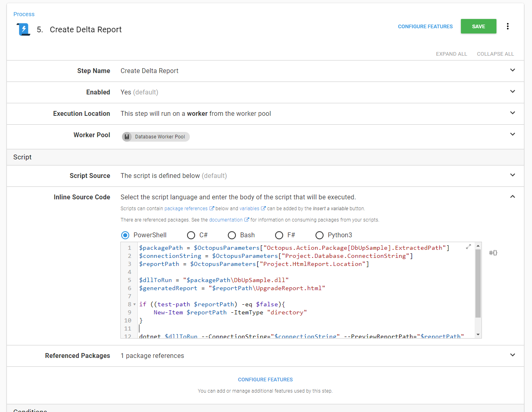Select the Bash radio button

pos(232,235)
